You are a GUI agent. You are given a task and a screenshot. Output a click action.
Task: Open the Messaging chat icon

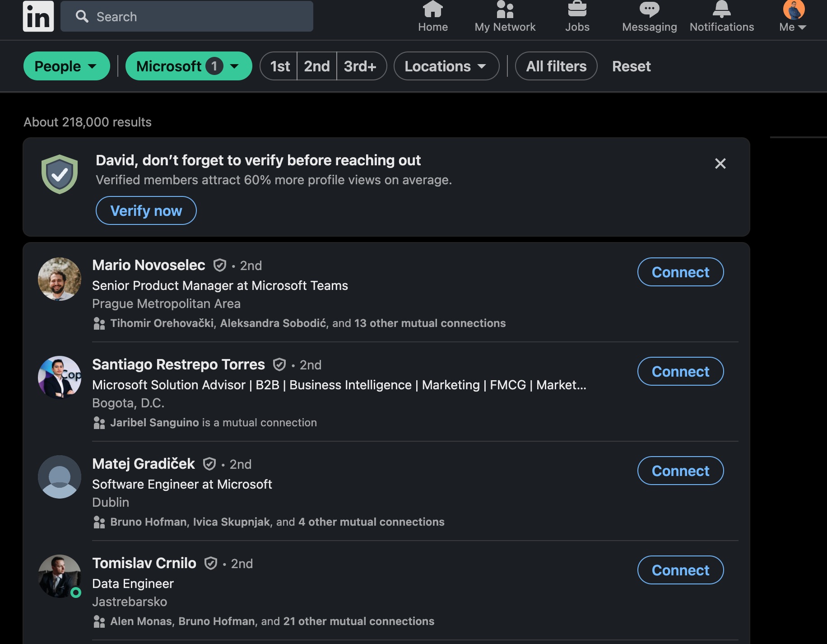[649, 10]
